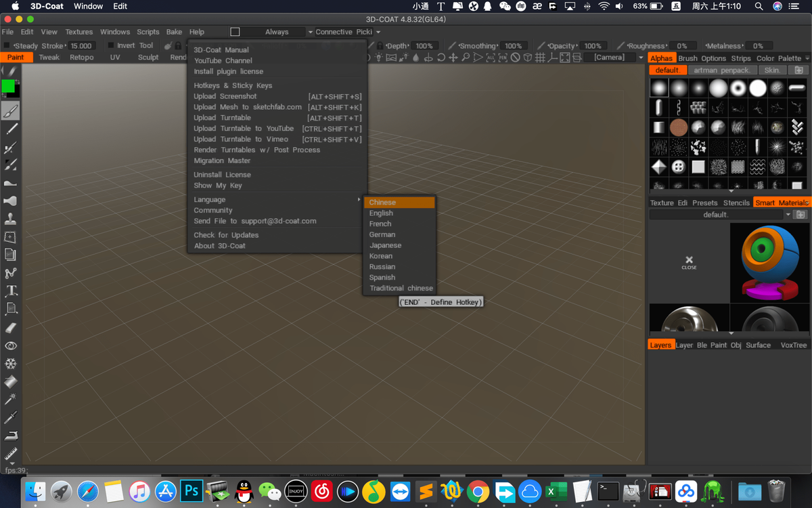Click the eye icon tool in left toolbar
Screen dimensions: 812x508
(x=11, y=346)
